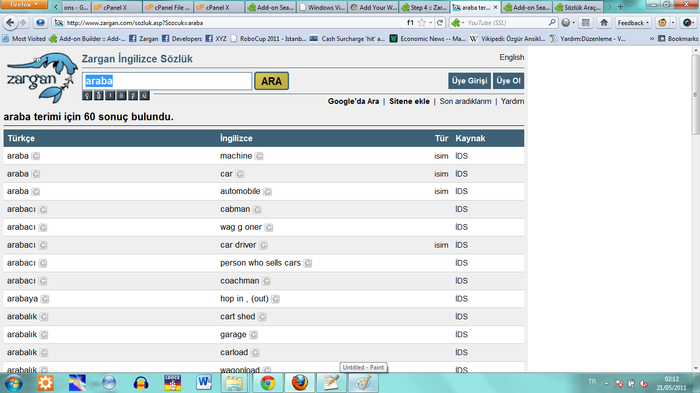Open the RoboCup 2011 bookmark
The image size is (700, 393).
[x=268, y=39]
